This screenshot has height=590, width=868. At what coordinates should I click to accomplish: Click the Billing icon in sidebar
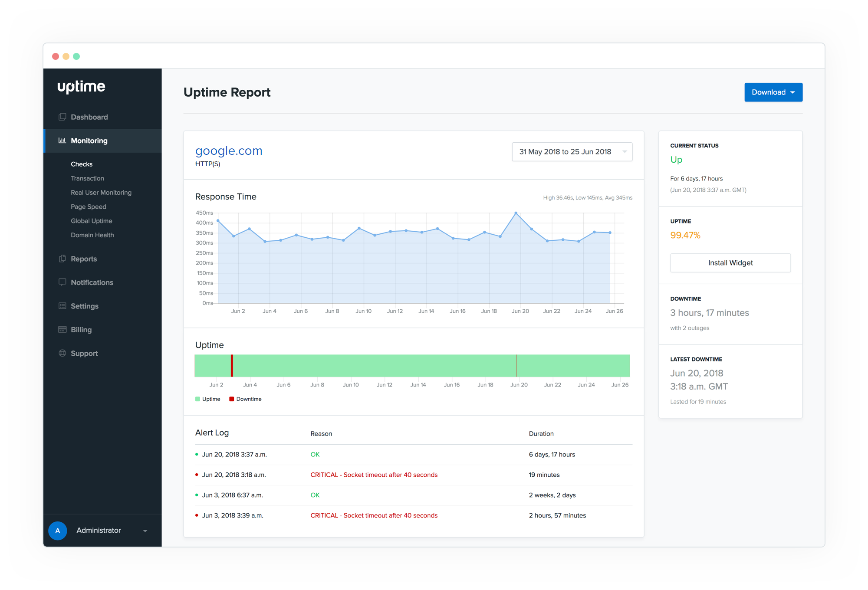pos(62,329)
